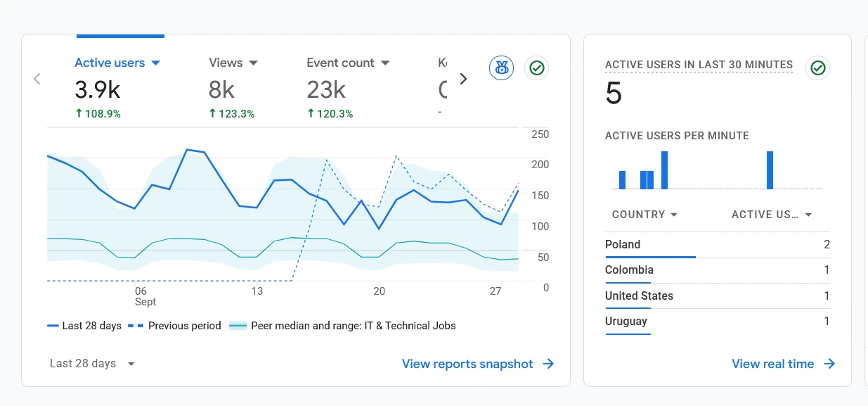Viewport: 868px width, 406px height.
Task: Click the arrow icon next to View reports snapshot
Action: (x=548, y=364)
